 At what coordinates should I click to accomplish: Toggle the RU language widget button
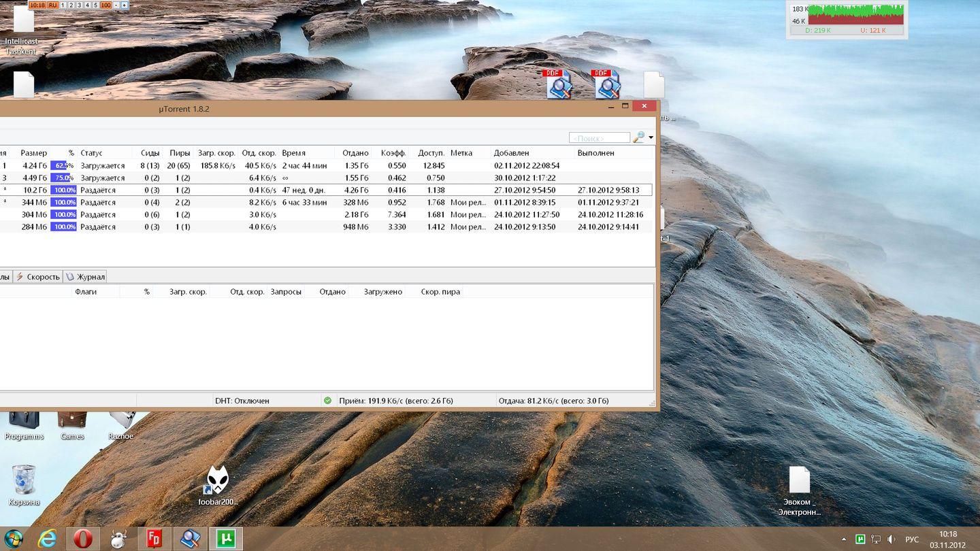[x=52, y=5]
